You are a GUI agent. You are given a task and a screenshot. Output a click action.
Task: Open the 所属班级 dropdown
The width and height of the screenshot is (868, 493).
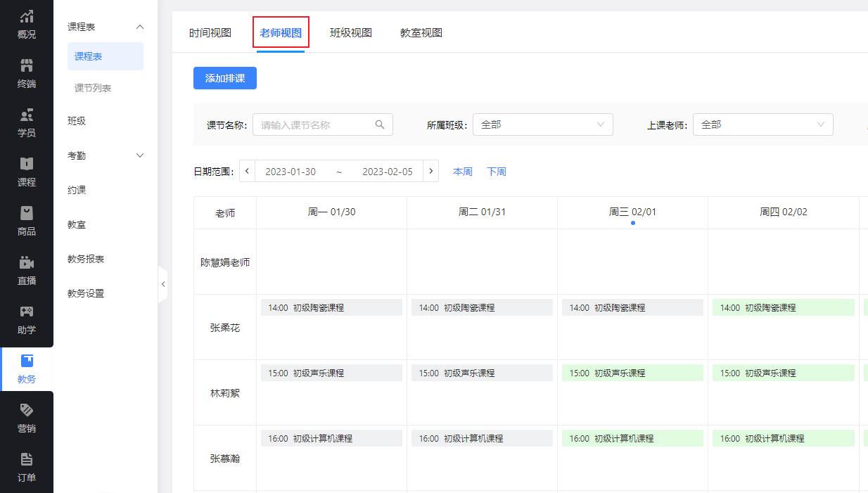click(x=542, y=124)
